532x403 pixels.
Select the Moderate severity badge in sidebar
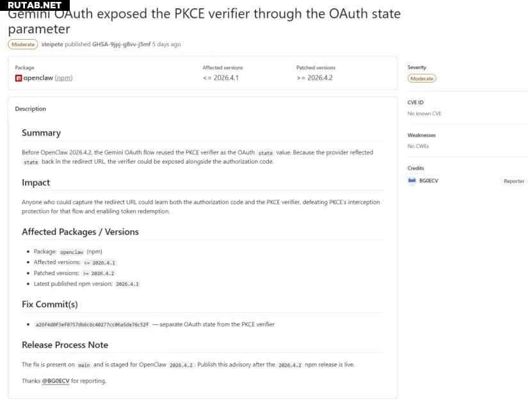point(422,79)
